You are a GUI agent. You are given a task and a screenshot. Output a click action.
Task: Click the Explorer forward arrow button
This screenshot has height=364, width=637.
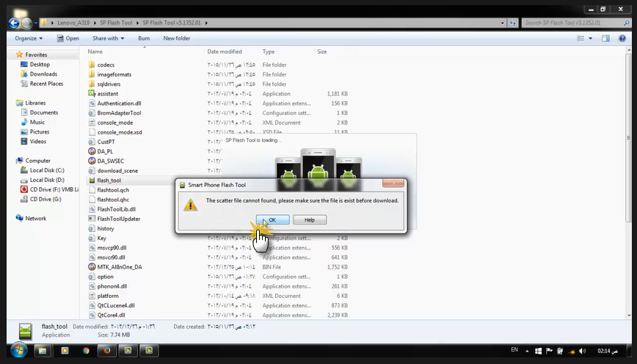coord(26,23)
